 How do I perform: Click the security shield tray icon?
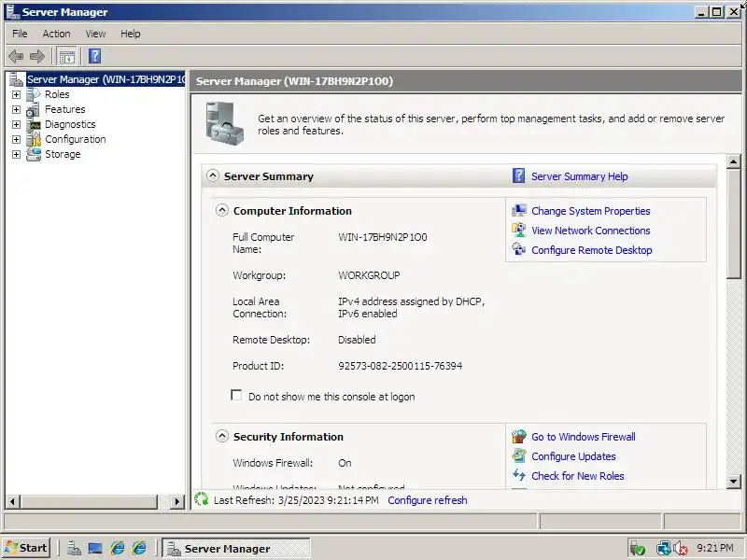[x=638, y=549]
